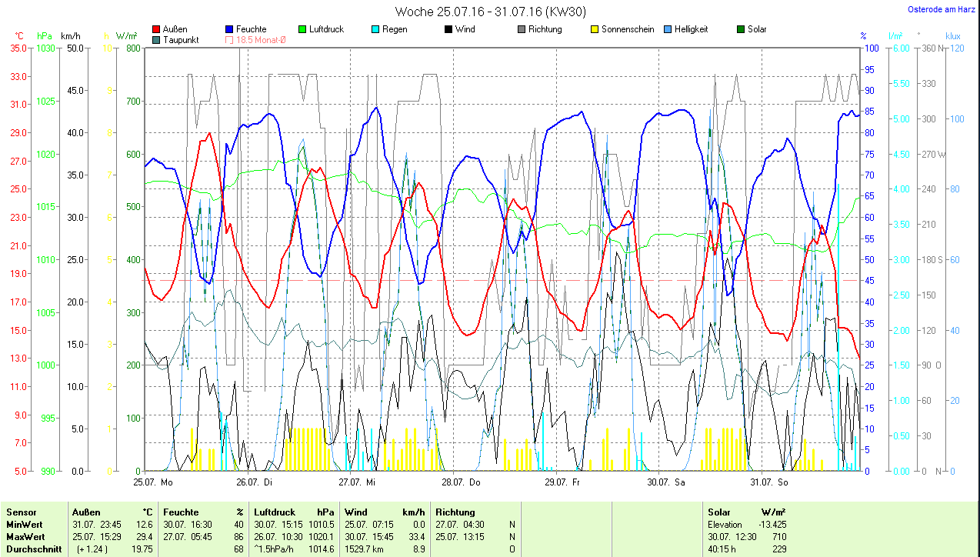Select the green Luftdruck legend swatch
980x557 pixels.
302,29
